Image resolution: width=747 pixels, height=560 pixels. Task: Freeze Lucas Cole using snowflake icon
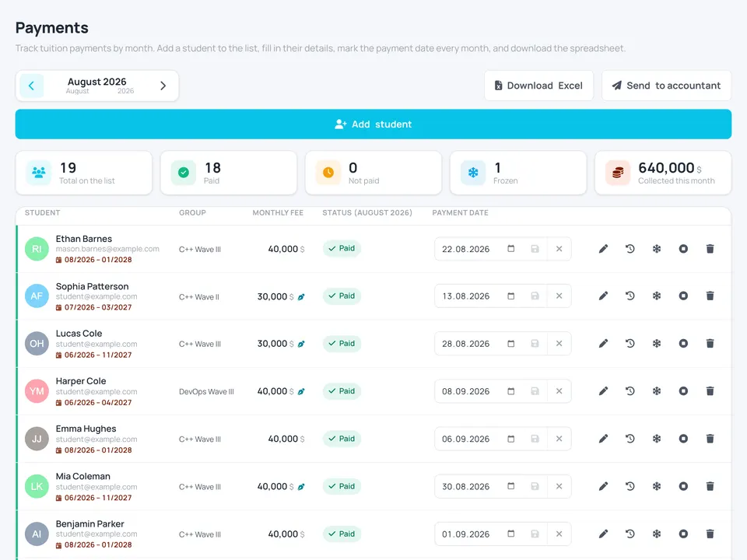tap(657, 343)
